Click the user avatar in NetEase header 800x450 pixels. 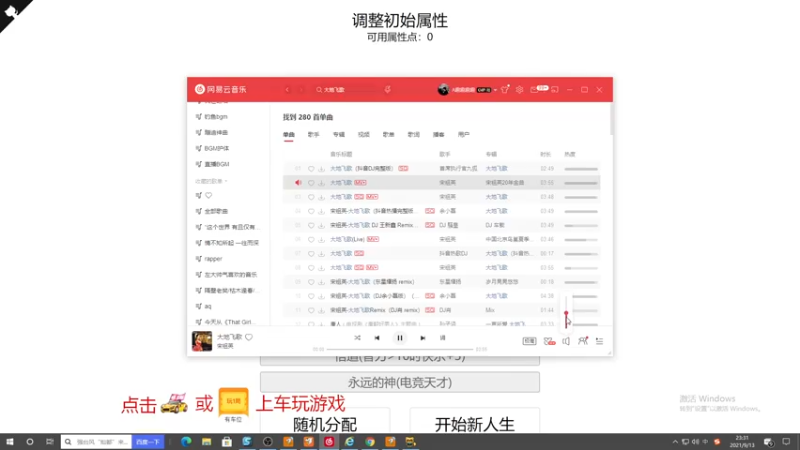pyautogui.click(x=443, y=90)
